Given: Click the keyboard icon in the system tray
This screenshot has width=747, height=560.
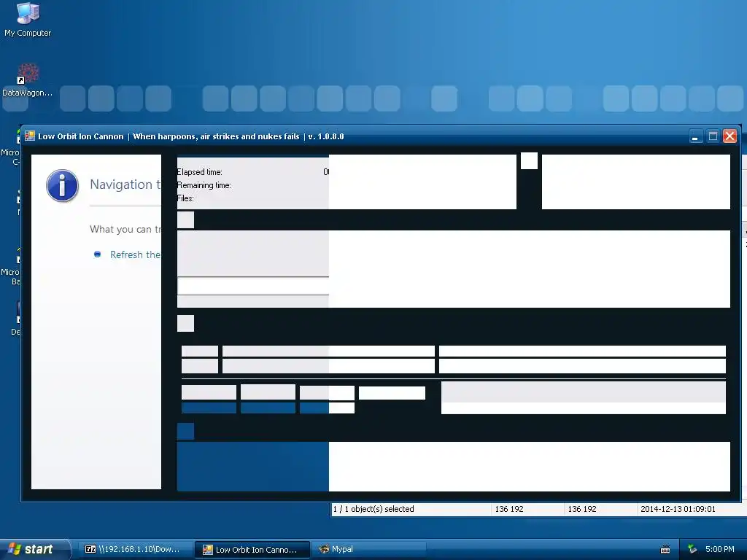Looking at the screenshot, I should (x=665, y=550).
